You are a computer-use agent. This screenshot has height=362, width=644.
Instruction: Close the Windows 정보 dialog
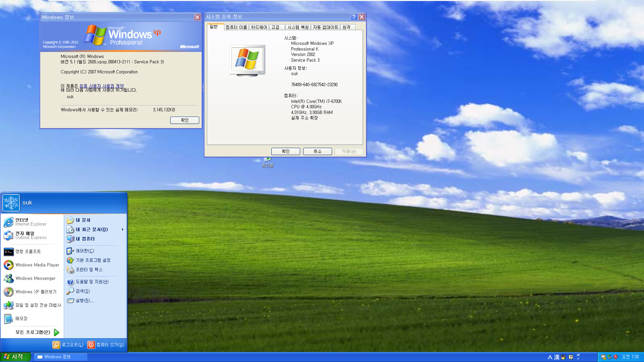click(x=197, y=17)
